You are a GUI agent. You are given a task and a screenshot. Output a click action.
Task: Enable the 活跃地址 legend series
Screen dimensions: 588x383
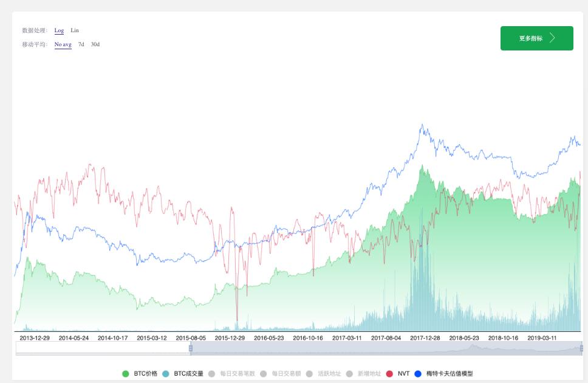323,374
